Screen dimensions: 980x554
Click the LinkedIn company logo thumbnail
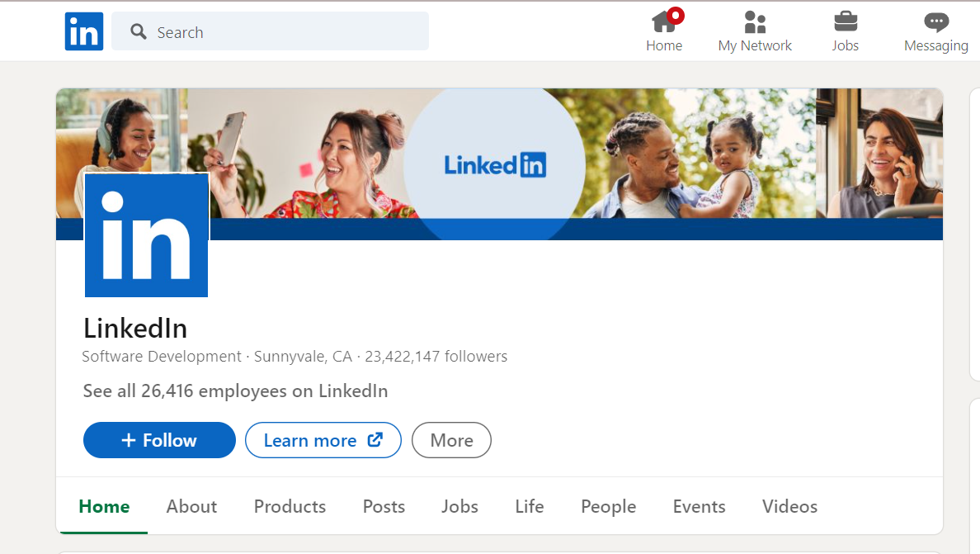146,235
